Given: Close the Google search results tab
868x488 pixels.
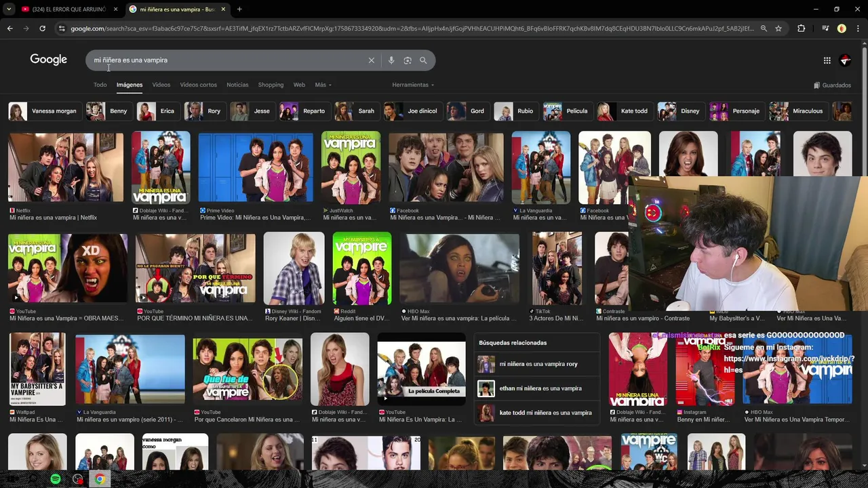Looking at the screenshot, I should (x=223, y=9).
